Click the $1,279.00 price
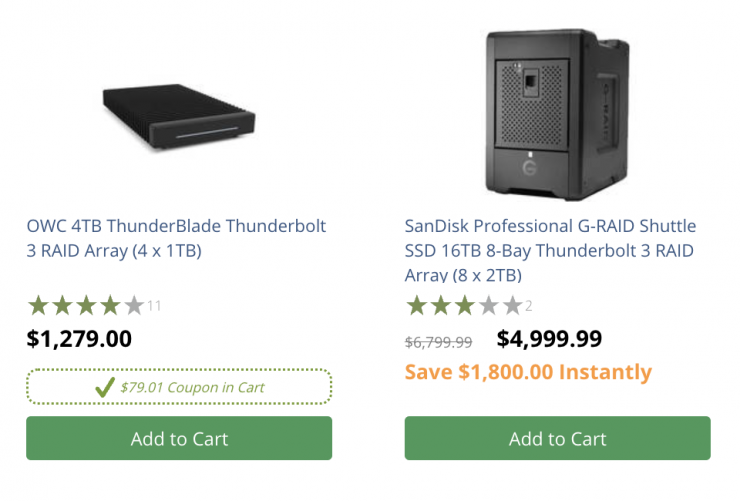740x501 pixels. point(79,339)
